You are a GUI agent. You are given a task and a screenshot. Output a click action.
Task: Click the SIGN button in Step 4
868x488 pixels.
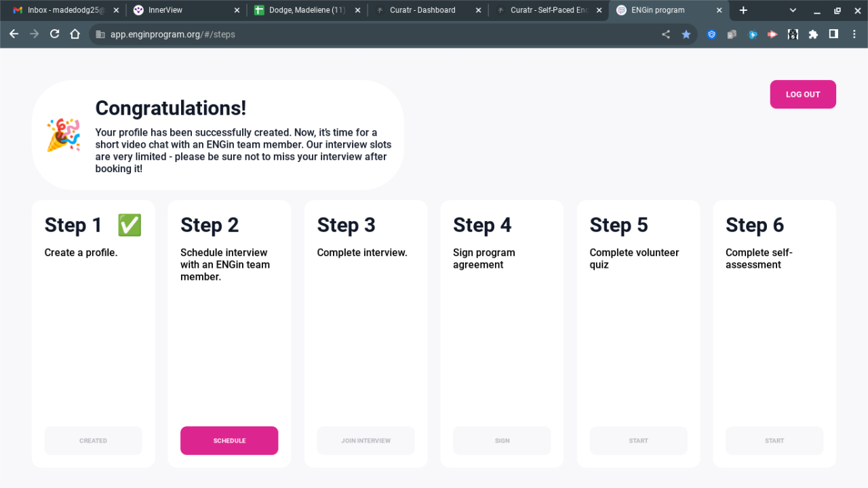[502, 441]
